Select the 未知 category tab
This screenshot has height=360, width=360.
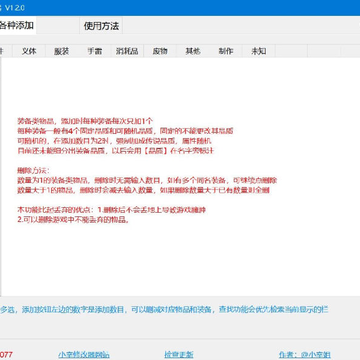coord(259,51)
